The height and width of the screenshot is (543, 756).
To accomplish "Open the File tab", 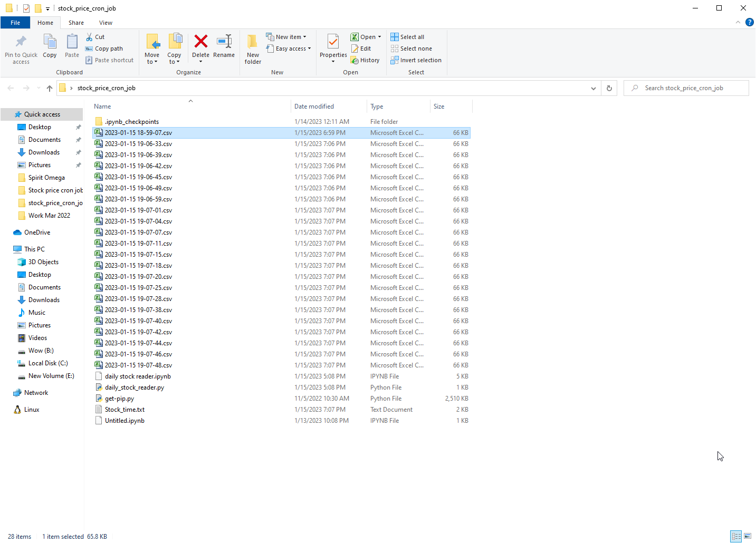I will [x=15, y=23].
